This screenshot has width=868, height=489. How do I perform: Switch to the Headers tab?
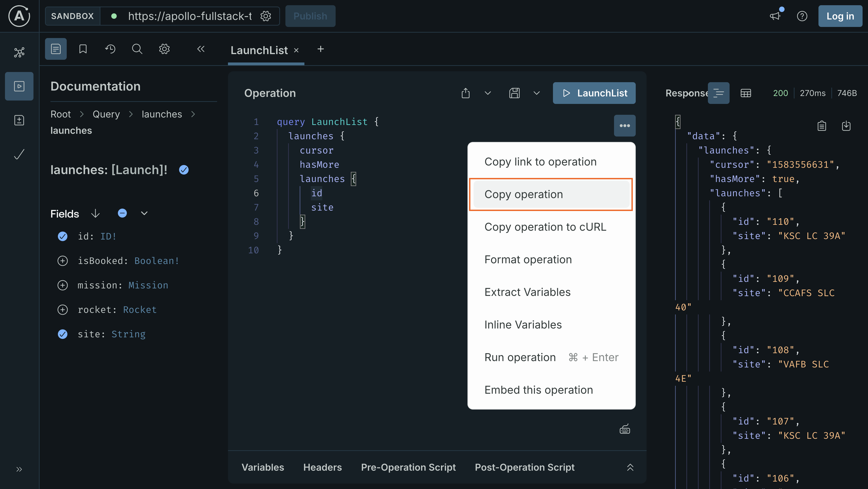[x=322, y=467]
